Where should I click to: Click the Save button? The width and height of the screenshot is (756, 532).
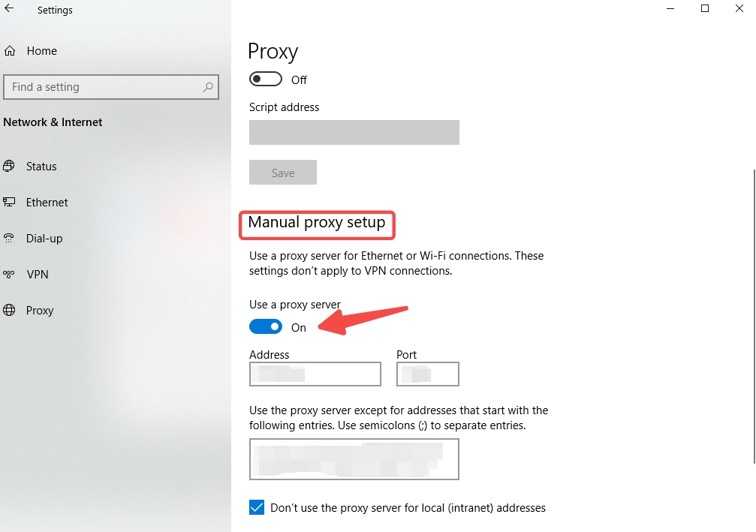pyautogui.click(x=283, y=173)
